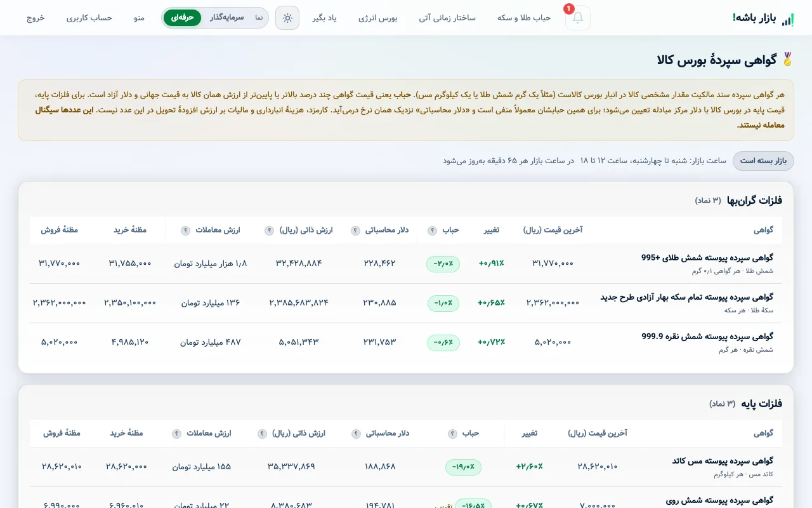Toggle the sun light/dark theme button

click(x=287, y=18)
